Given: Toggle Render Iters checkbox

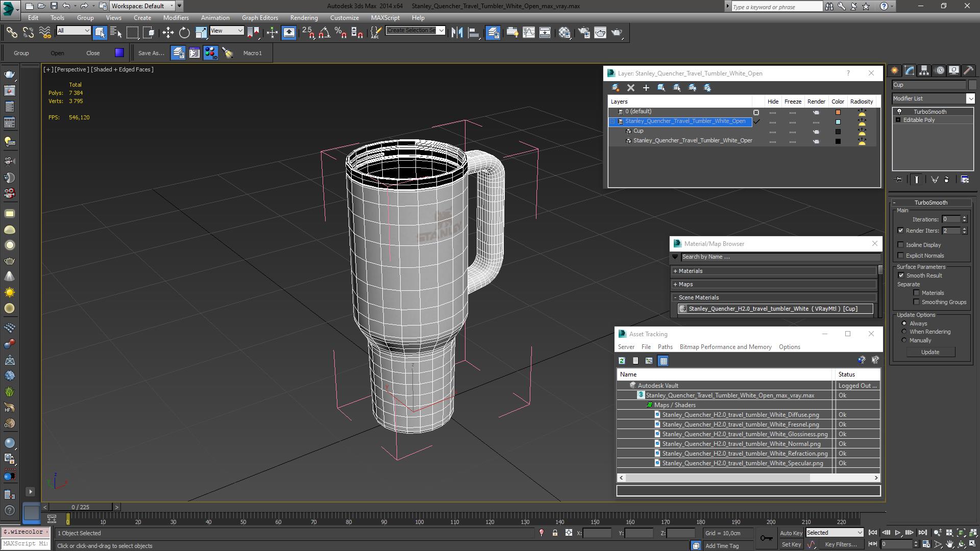Looking at the screenshot, I should pyautogui.click(x=901, y=231).
